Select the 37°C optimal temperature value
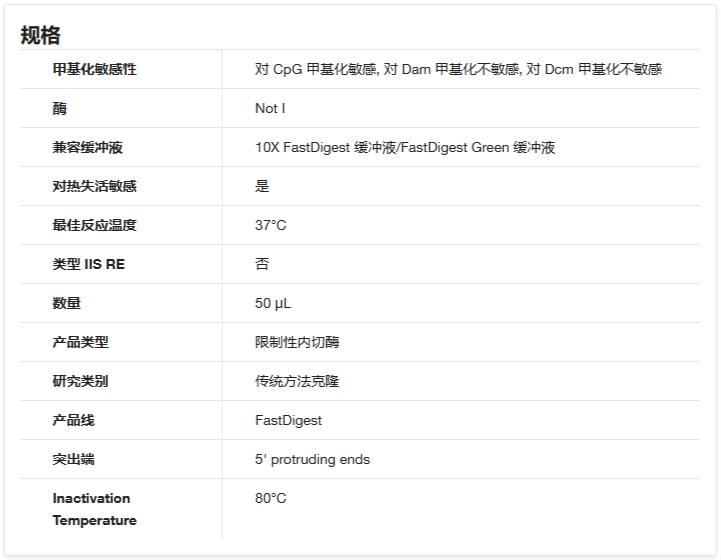The width and height of the screenshot is (721, 560). pos(270,225)
